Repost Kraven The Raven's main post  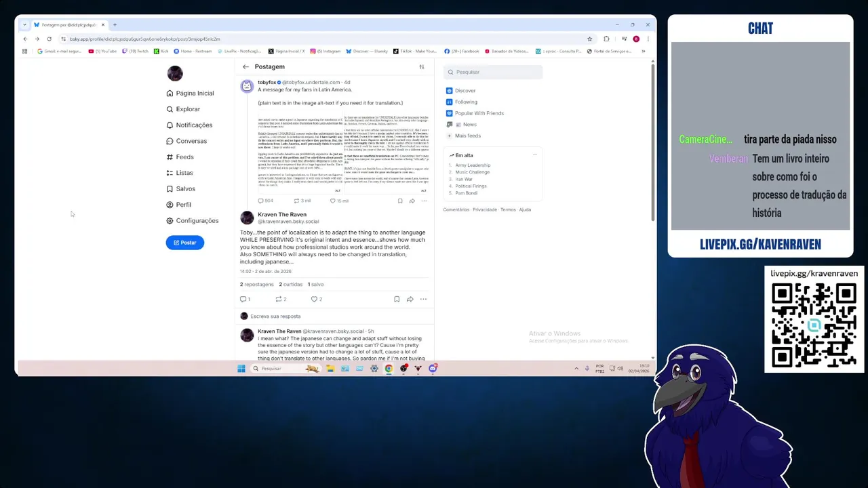(x=281, y=299)
